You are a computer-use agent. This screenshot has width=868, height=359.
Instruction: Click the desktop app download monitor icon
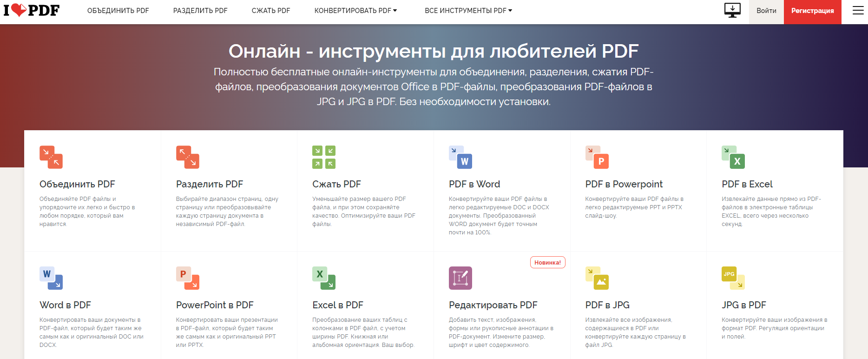click(732, 10)
